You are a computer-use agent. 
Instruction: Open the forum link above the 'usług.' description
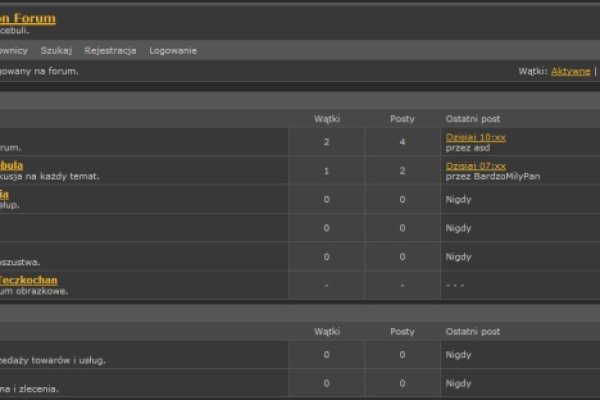point(5,194)
